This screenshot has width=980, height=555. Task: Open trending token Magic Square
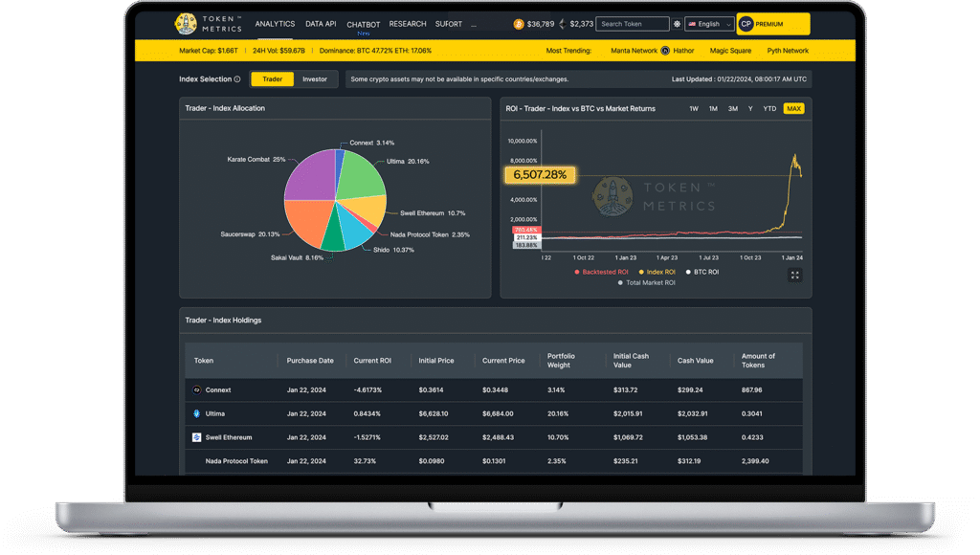(x=730, y=51)
